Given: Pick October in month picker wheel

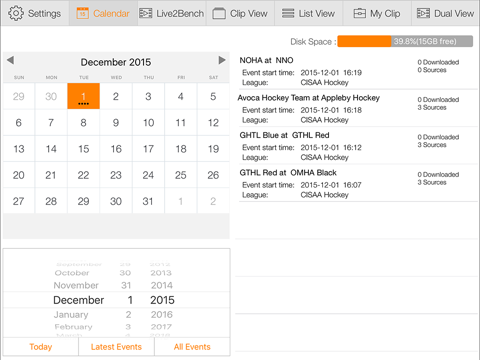Looking at the screenshot, I should point(72,273).
